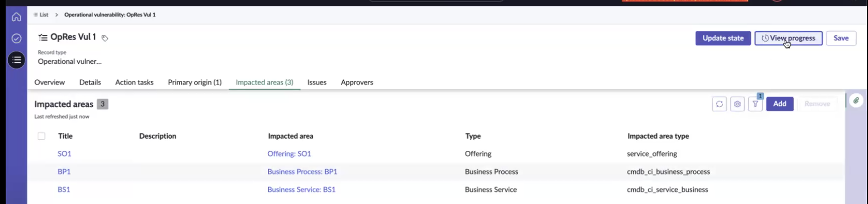Click the cmdb_ci_service_business cell
Viewport: 868px width, 204px height.
tap(667, 190)
